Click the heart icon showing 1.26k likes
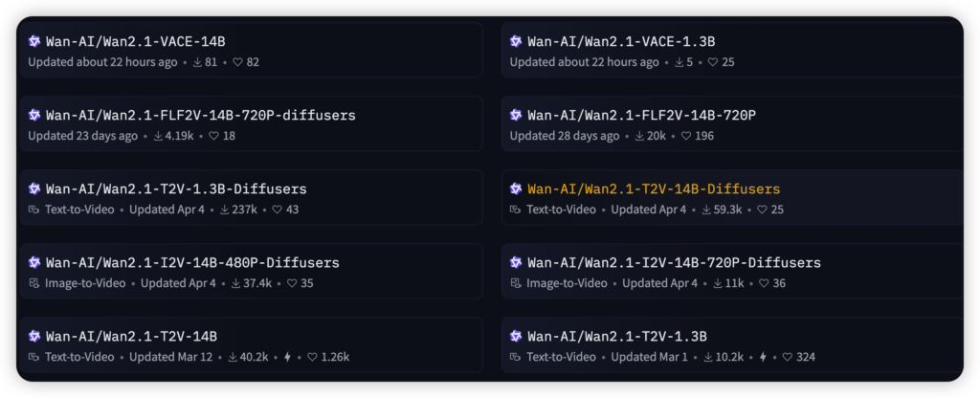This screenshot has height=398, width=980. 312,358
